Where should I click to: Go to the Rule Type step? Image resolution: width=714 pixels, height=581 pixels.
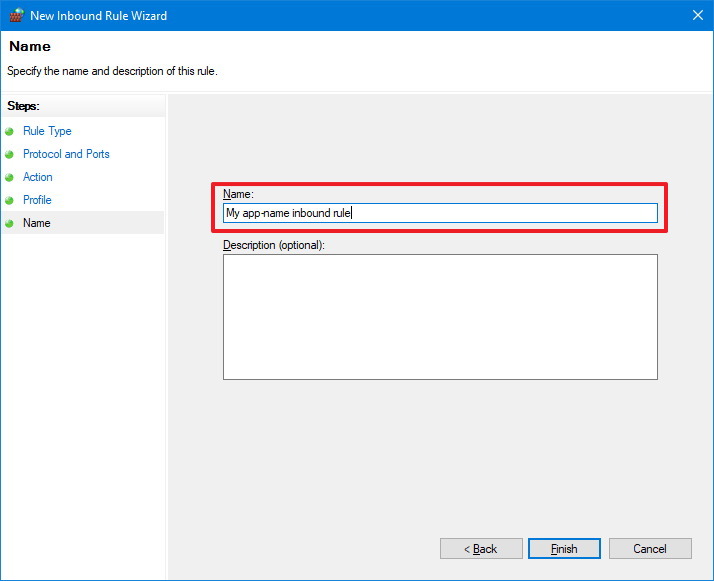click(47, 131)
